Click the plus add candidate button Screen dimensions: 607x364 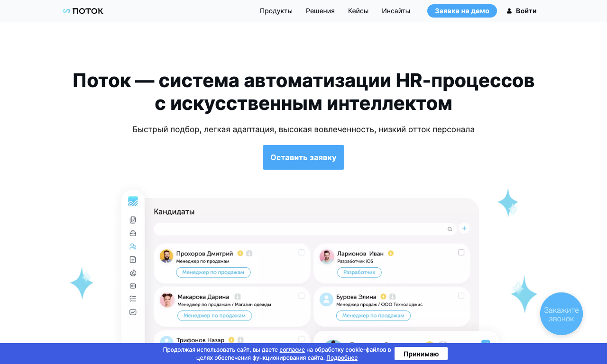[464, 228]
